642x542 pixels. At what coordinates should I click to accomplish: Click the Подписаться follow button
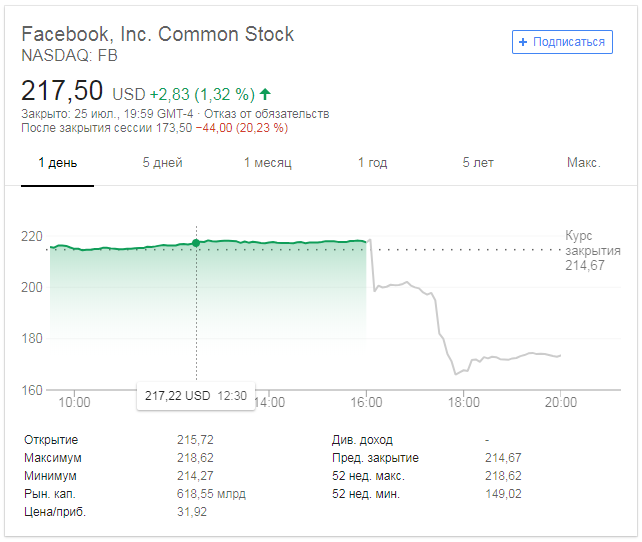(562, 42)
